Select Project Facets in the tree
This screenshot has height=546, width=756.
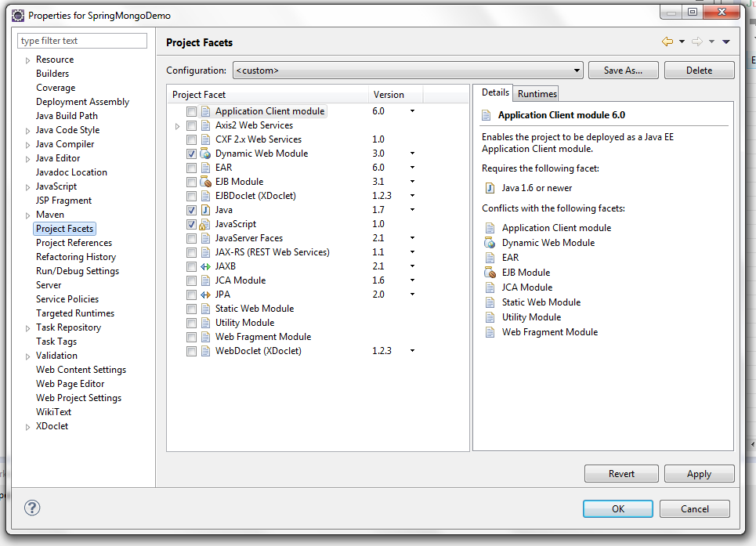coord(64,229)
